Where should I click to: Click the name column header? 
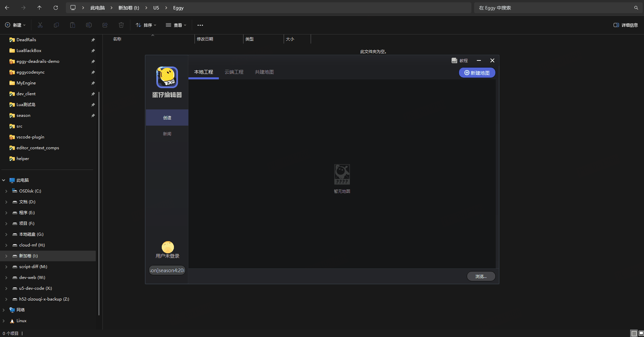pos(117,39)
